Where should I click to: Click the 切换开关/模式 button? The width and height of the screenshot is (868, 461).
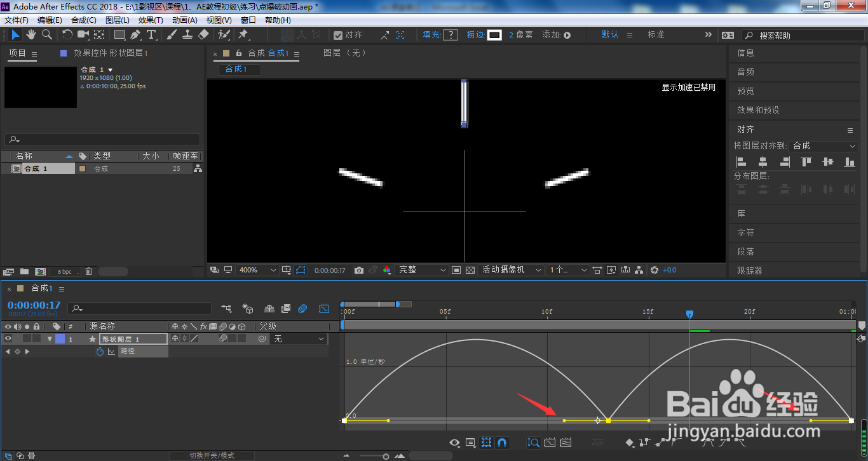(212, 455)
